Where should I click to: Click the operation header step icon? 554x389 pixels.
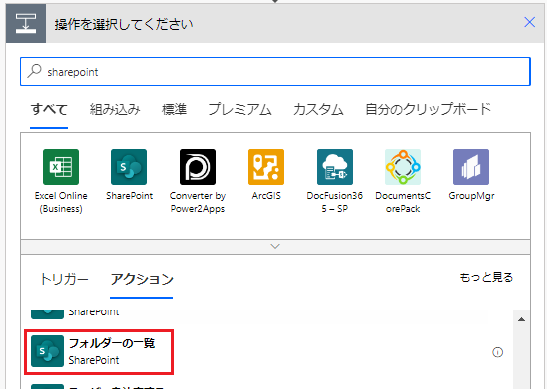(x=26, y=24)
